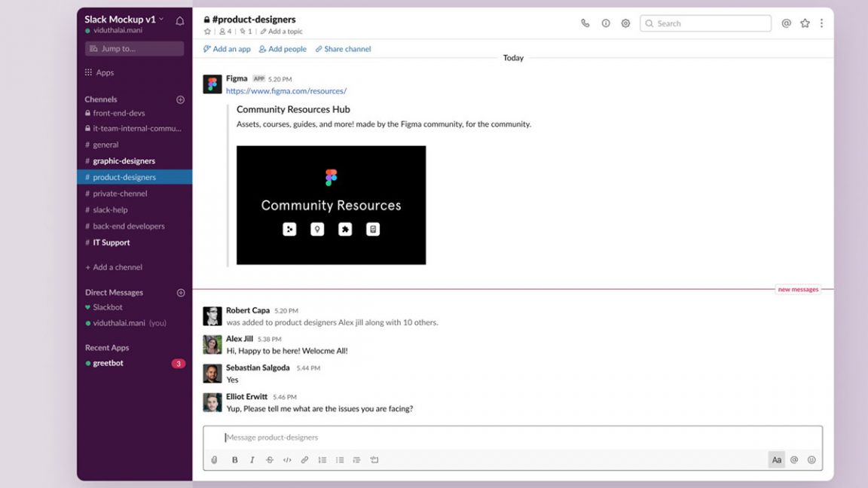Insert blockquote formatting

(357, 460)
